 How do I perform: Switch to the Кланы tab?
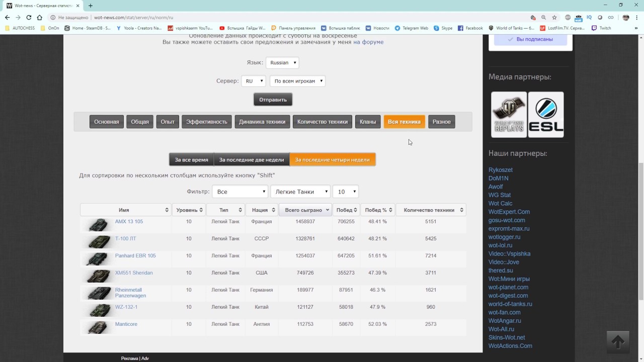[x=368, y=122]
